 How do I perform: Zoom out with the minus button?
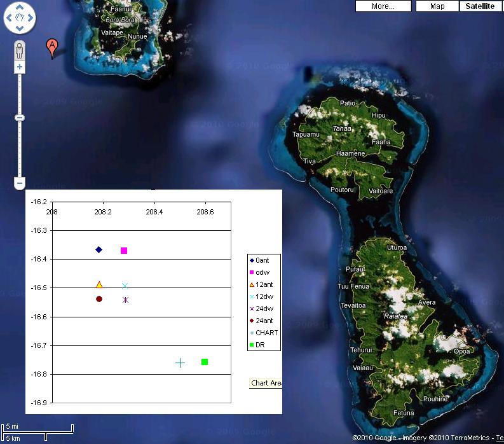tap(20, 183)
